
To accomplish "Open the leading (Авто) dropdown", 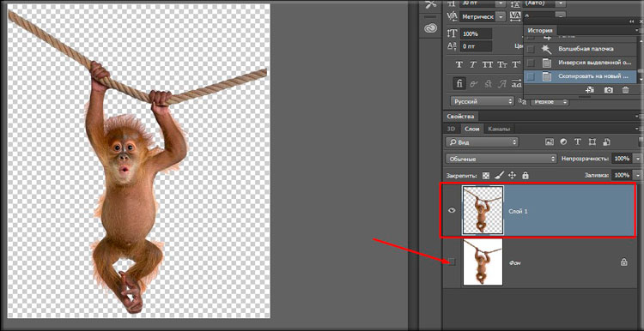I will coord(560,3).
